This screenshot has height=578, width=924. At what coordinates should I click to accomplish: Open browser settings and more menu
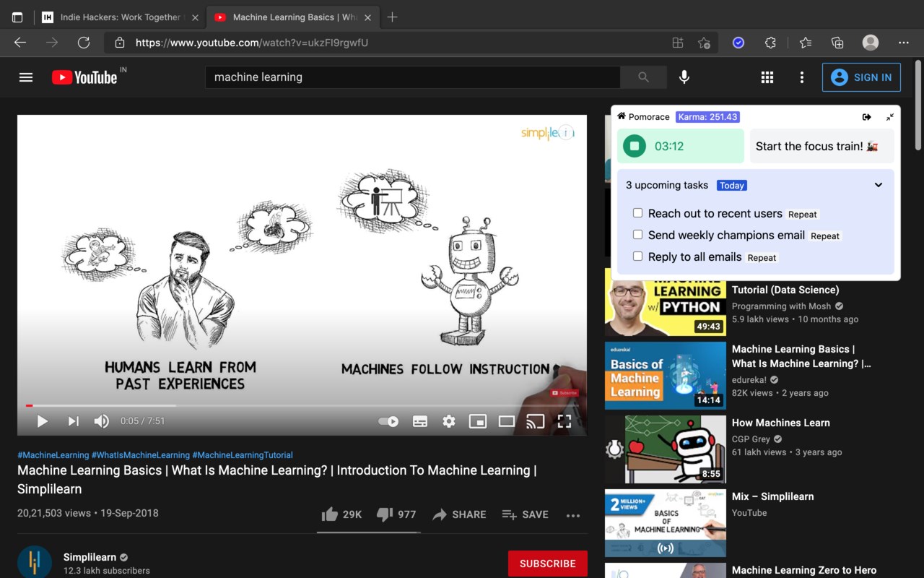(904, 43)
